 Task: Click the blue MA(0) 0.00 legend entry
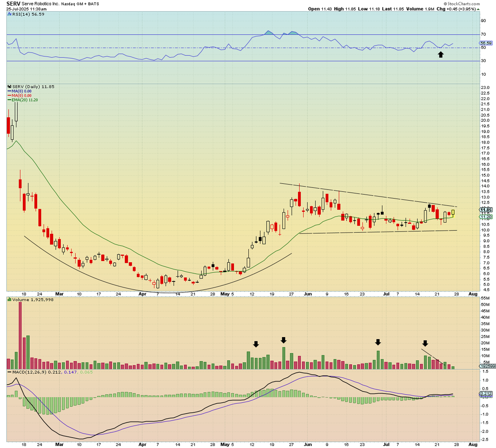pos(19,91)
